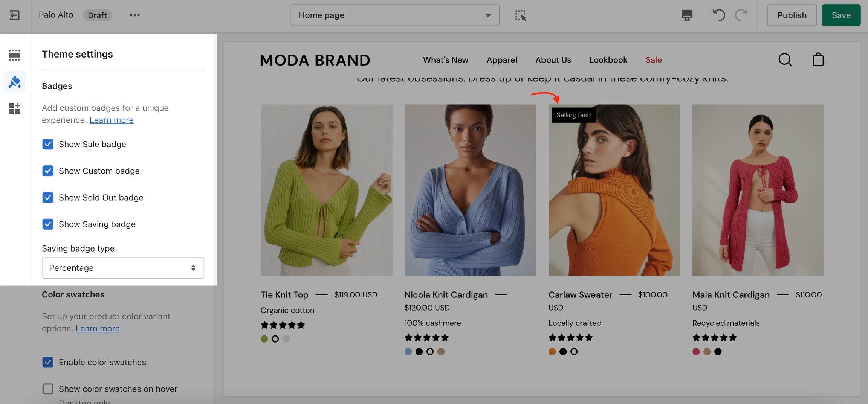Expand the Saving badge type dropdown
Image resolution: width=868 pixels, height=404 pixels.
123,268
